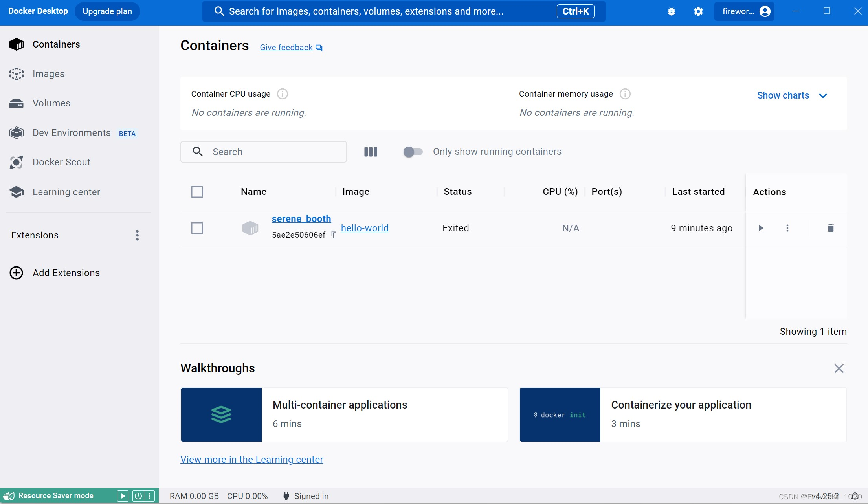Image resolution: width=868 pixels, height=504 pixels.
Task: Toggle Only show running containers
Action: click(413, 152)
